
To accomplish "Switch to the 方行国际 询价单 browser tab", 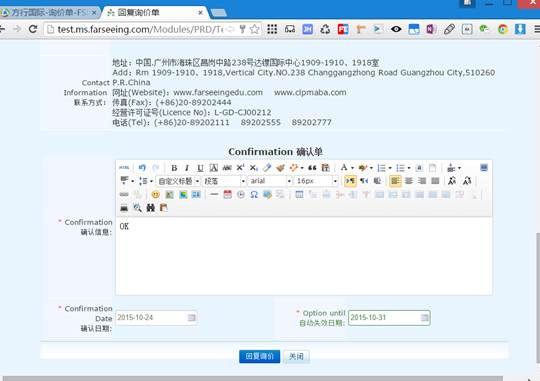I will (49, 13).
